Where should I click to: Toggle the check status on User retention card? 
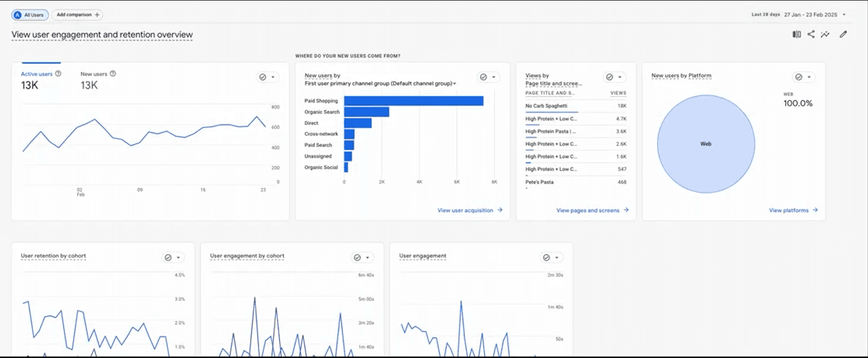point(168,257)
